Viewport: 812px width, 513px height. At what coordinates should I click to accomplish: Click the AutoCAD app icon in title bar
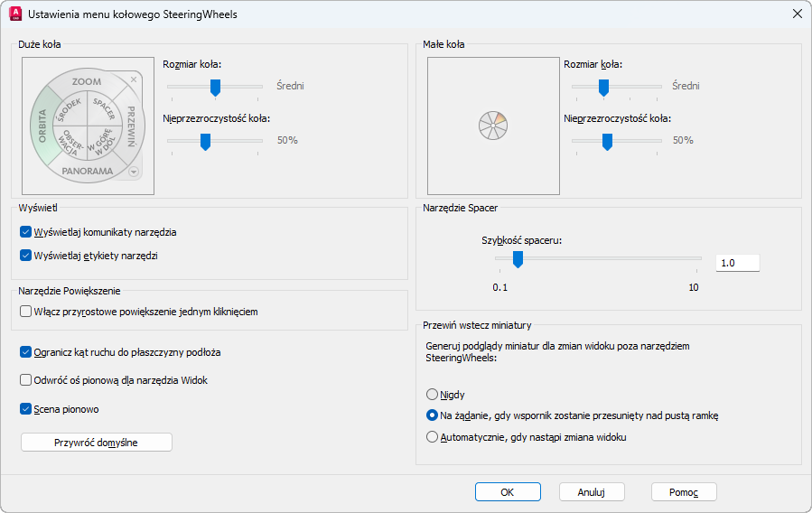tap(14, 14)
